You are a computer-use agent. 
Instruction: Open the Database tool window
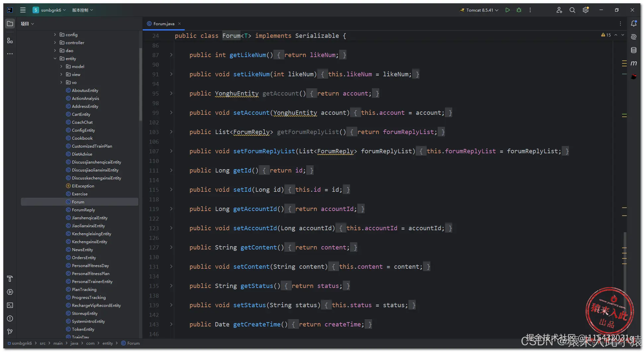point(634,50)
